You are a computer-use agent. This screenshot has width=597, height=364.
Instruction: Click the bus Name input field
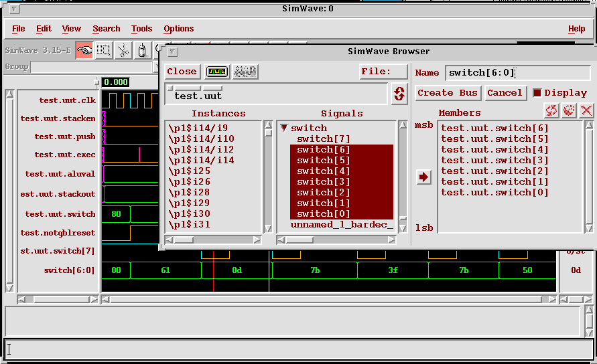(517, 73)
